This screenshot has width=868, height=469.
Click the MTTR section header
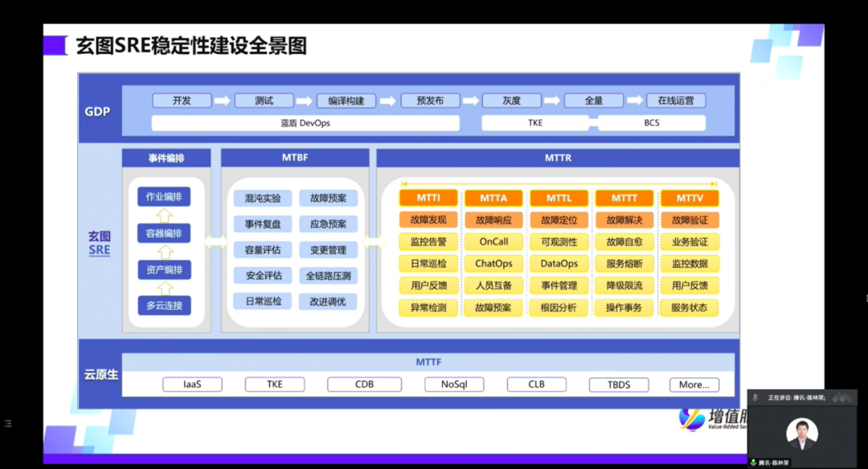coord(558,158)
